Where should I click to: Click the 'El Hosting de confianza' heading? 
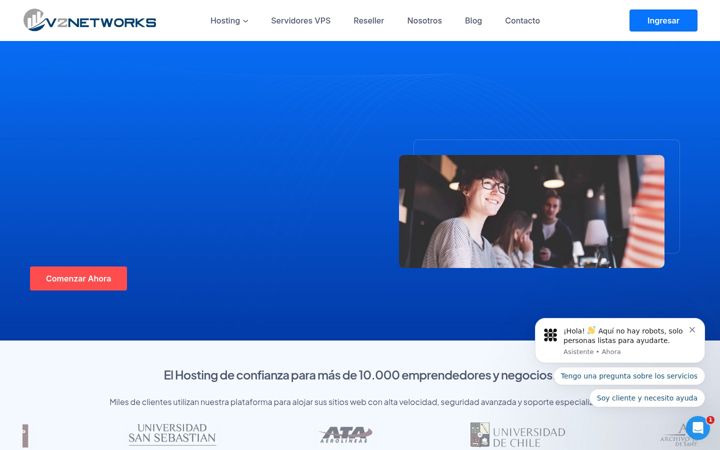[358, 375]
